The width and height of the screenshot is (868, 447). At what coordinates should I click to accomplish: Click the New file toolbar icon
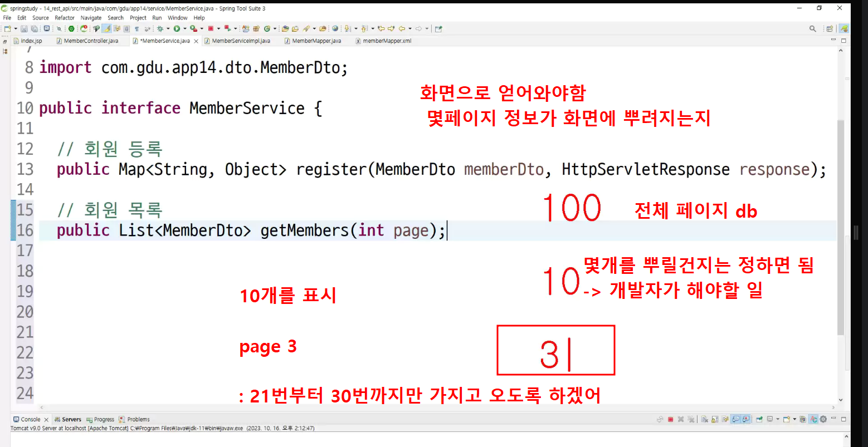coord(7,28)
